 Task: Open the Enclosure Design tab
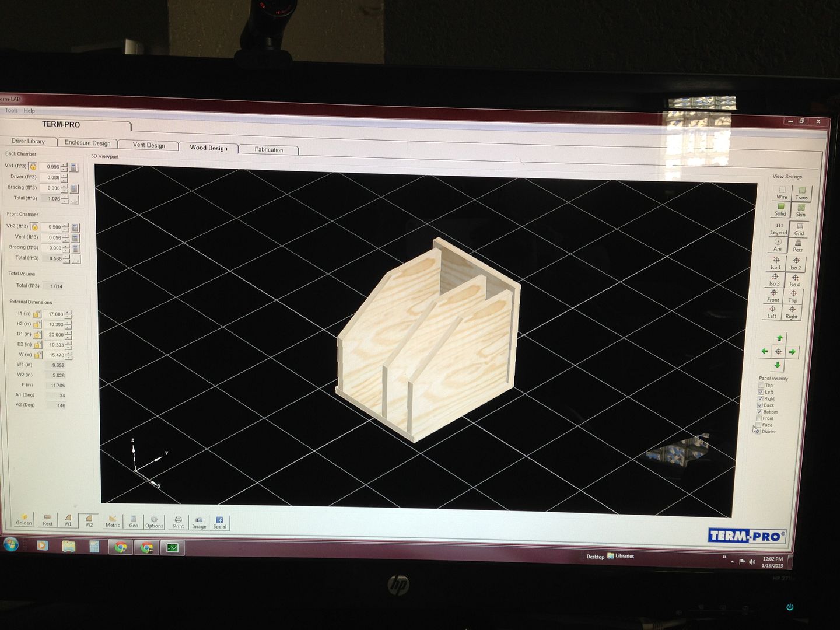tap(87, 143)
